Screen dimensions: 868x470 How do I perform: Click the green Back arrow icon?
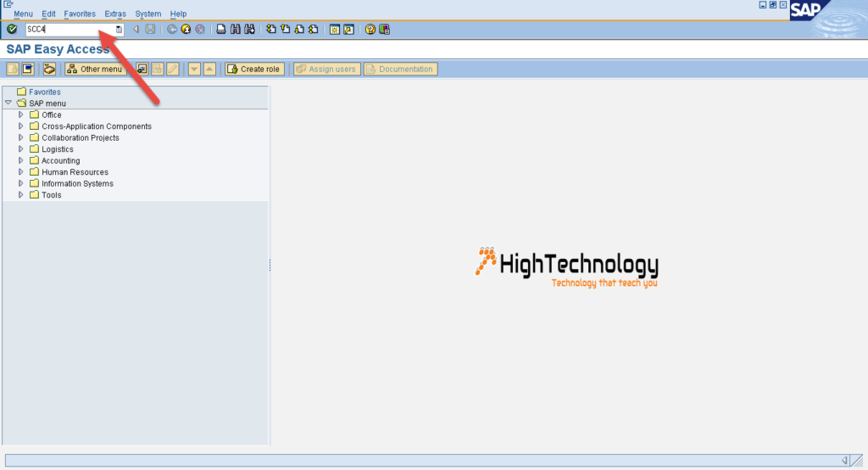(172, 29)
